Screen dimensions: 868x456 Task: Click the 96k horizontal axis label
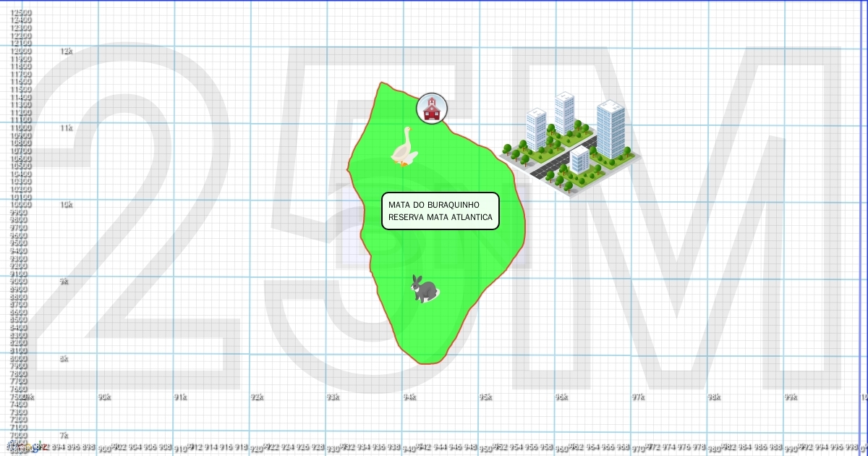point(561,397)
